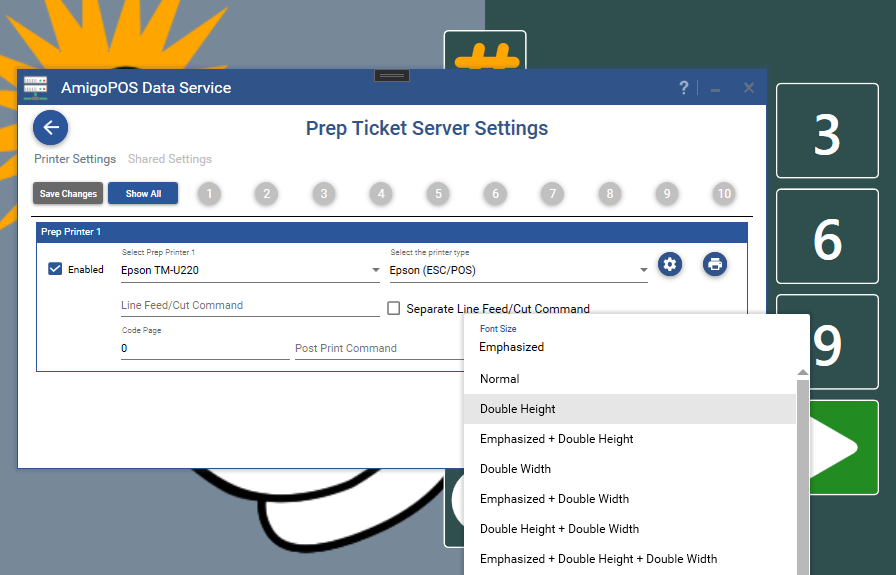Image resolution: width=896 pixels, height=575 pixels.
Task: Click the Line Feed/Cut Command field
Action: tap(250, 306)
